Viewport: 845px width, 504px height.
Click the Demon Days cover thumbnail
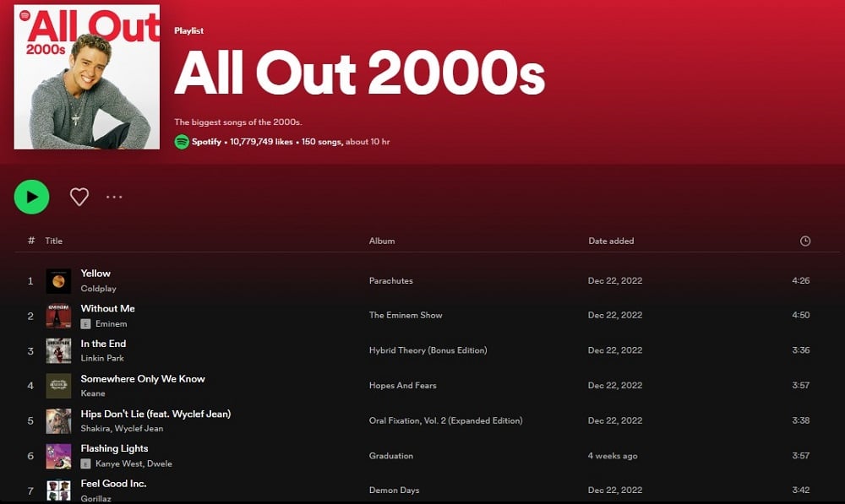point(58,490)
